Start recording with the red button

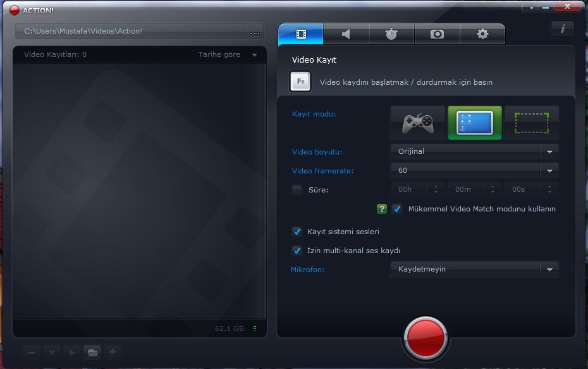coord(426,337)
